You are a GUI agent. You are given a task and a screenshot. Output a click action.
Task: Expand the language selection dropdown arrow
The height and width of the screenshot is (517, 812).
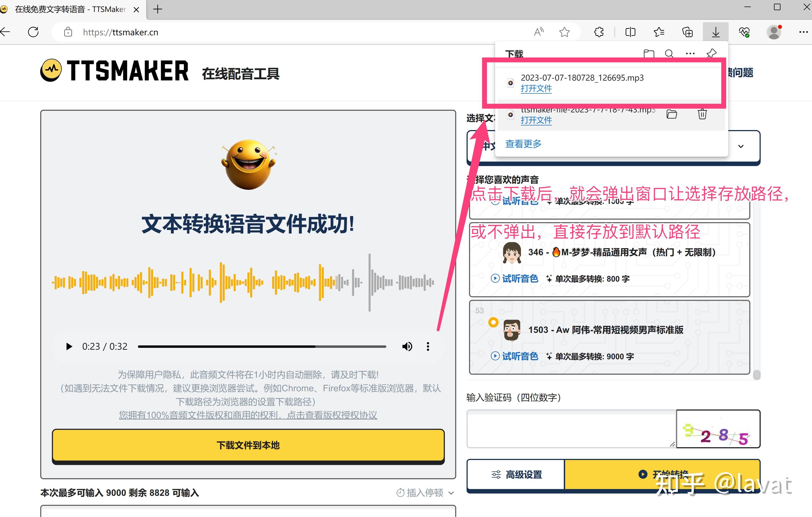coord(741,146)
